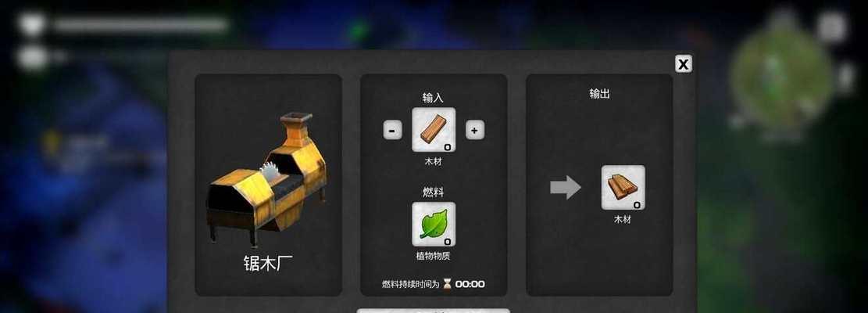Click the 输出 output section heading
868x313 pixels.
(x=599, y=94)
